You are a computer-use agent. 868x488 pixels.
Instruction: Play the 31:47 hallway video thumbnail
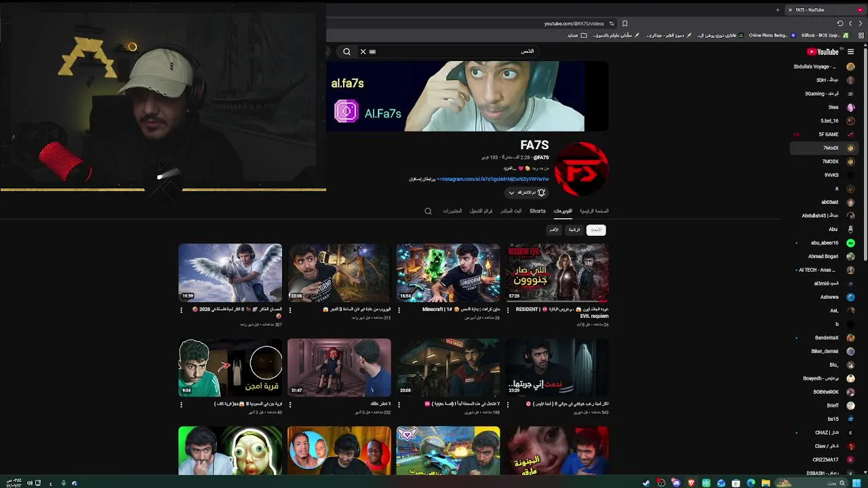339,368
